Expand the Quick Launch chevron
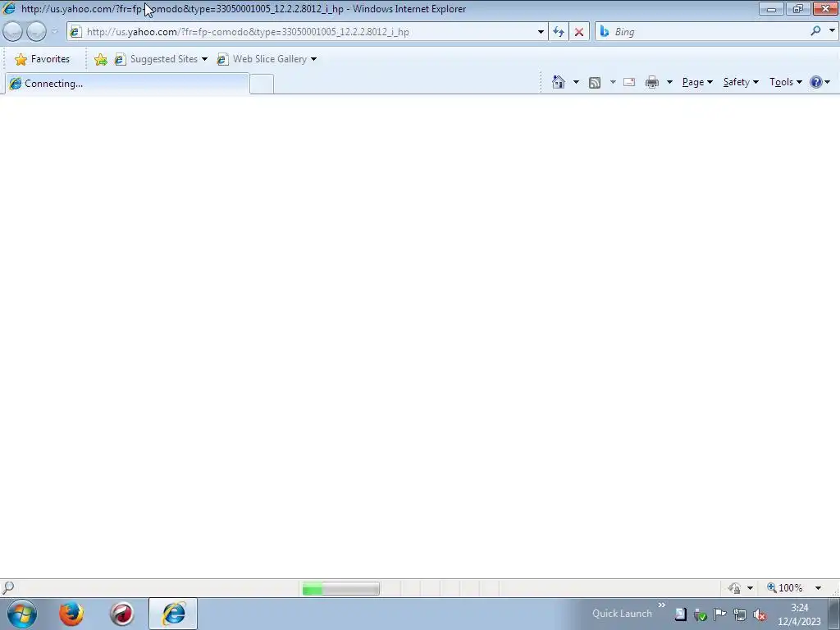 point(662,605)
